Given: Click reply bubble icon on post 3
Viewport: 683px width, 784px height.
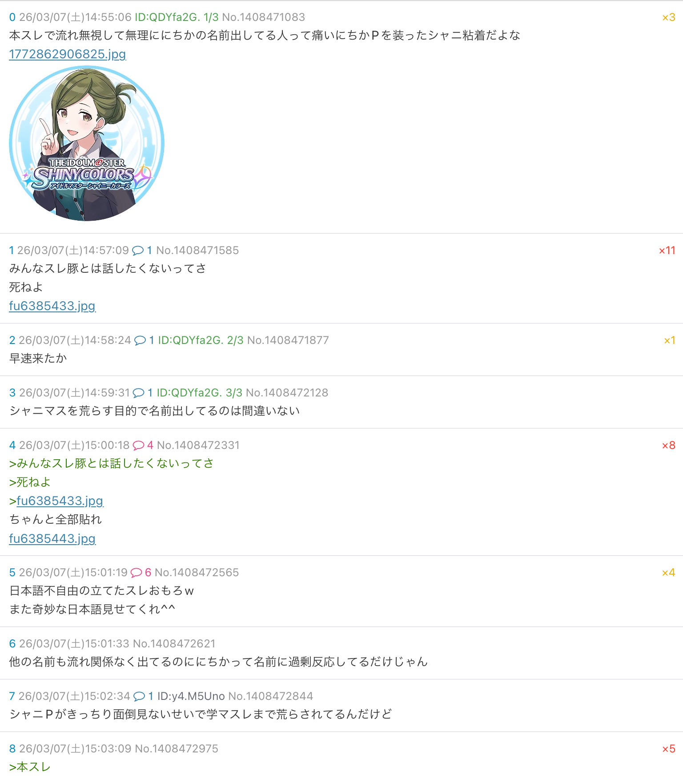Looking at the screenshot, I should point(139,393).
